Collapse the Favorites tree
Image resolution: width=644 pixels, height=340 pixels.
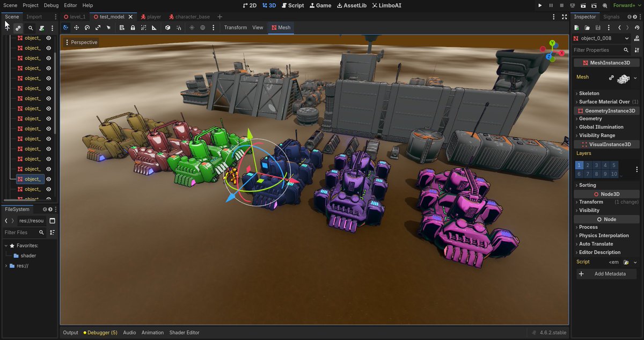click(6, 245)
